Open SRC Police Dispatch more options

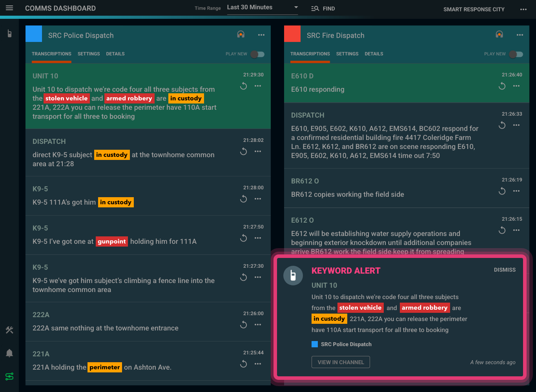(261, 35)
